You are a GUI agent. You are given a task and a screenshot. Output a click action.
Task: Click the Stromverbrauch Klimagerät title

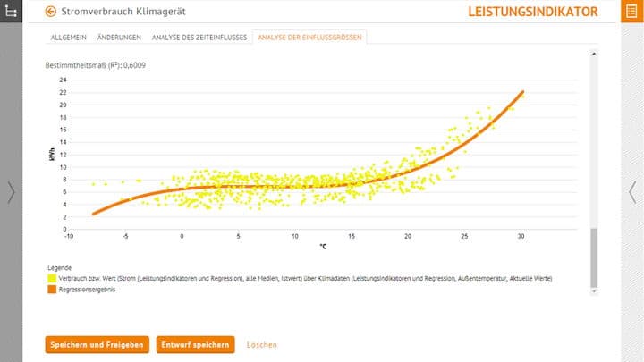pyautogui.click(x=123, y=12)
